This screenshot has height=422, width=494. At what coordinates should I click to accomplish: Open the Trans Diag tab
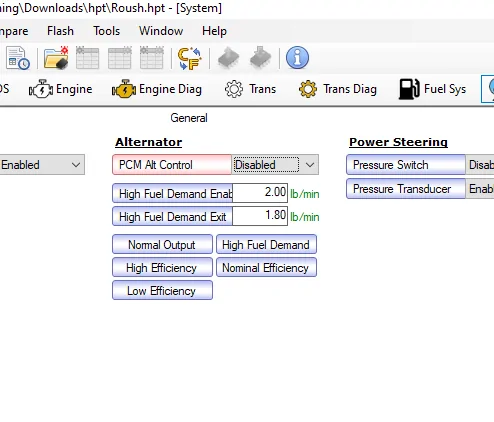[x=338, y=89]
